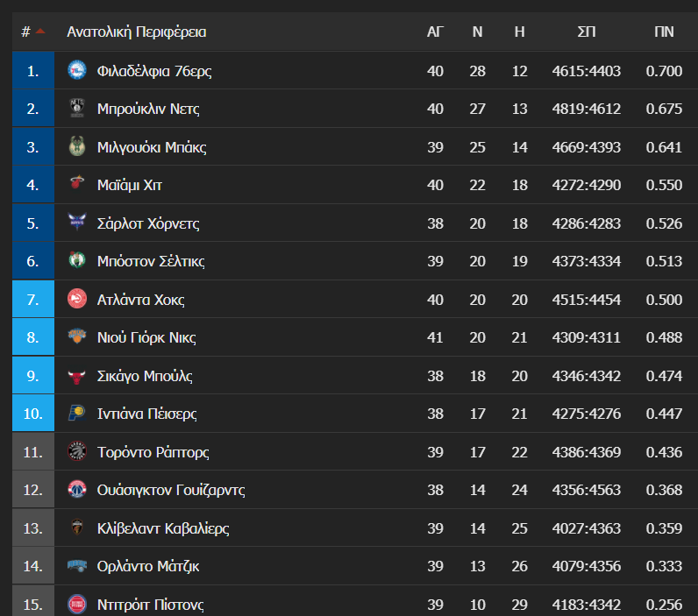Screen dimensions: 698x616
Task: Click the Chicago Bulls logo icon
Action: click(x=77, y=376)
